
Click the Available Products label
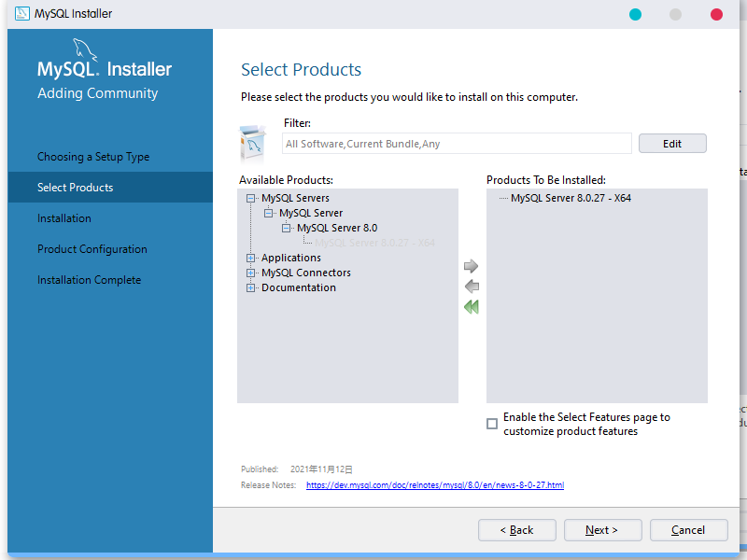coord(286,180)
